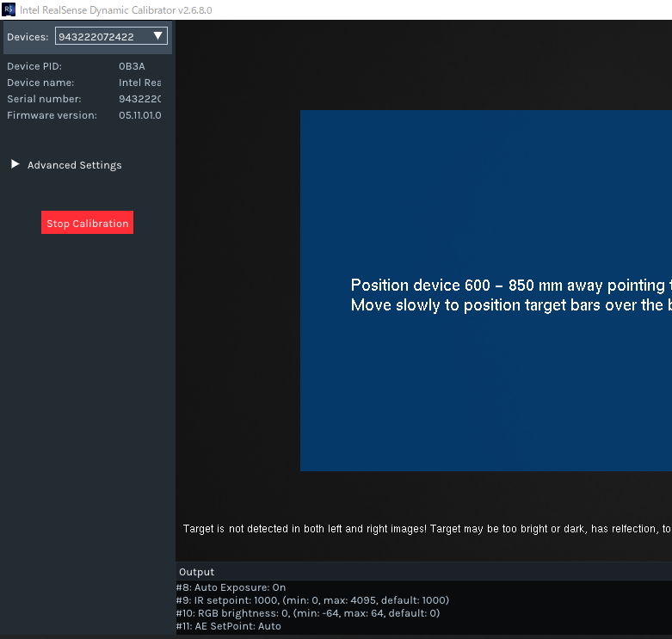Select output line #10 RGB brightness
Viewport: 672px width, 639px height.
308,613
